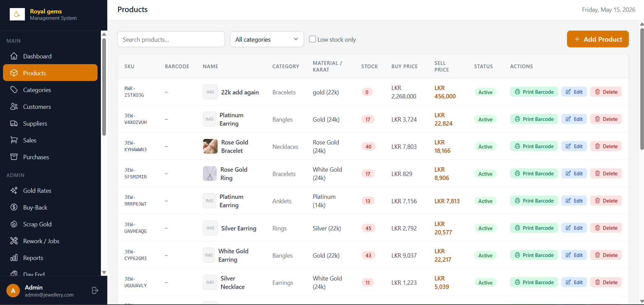Screen dimensions: 644x305
Task: Click the Admin avatar circle
Action: pyautogui.click(x=13, y=291)
